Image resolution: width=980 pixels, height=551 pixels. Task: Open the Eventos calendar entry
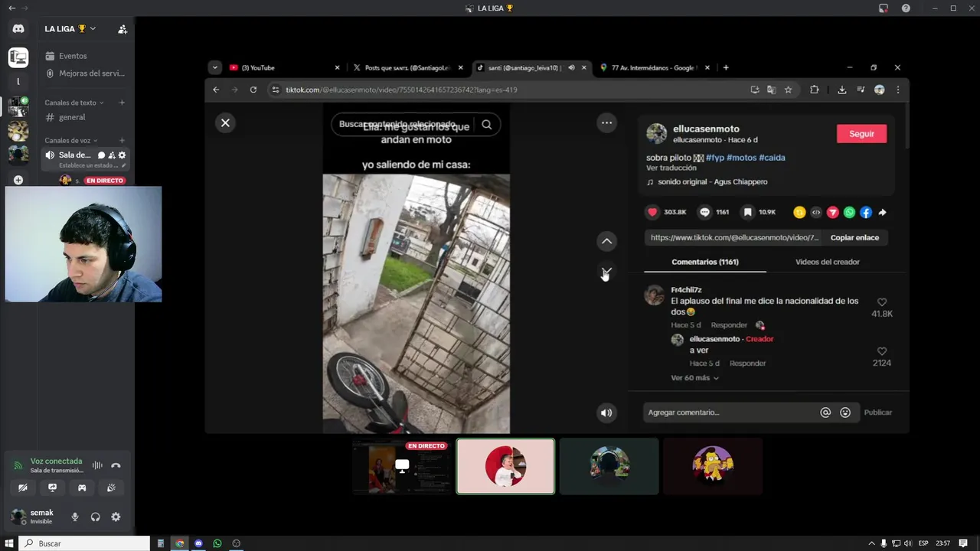73,56
